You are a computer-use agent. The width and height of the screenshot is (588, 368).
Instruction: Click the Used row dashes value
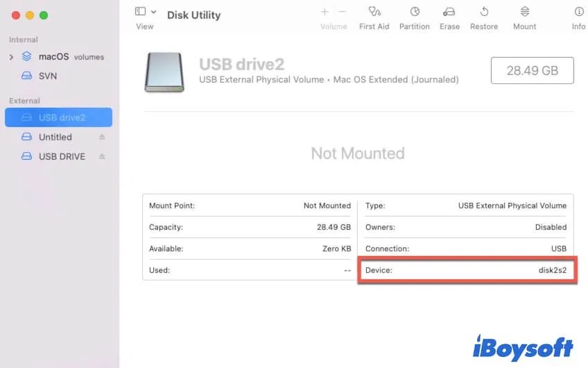[347, 270]
